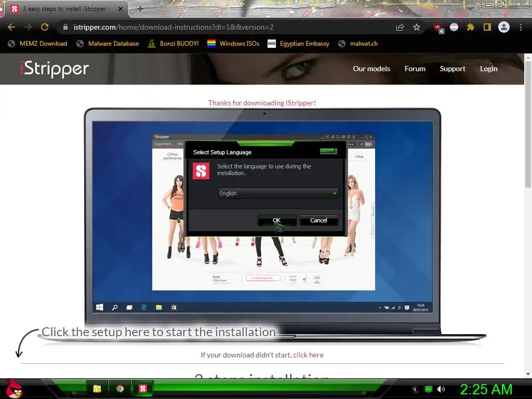Show hidden tray icons arrow
532x399 pixels.
tap(415, 389)
